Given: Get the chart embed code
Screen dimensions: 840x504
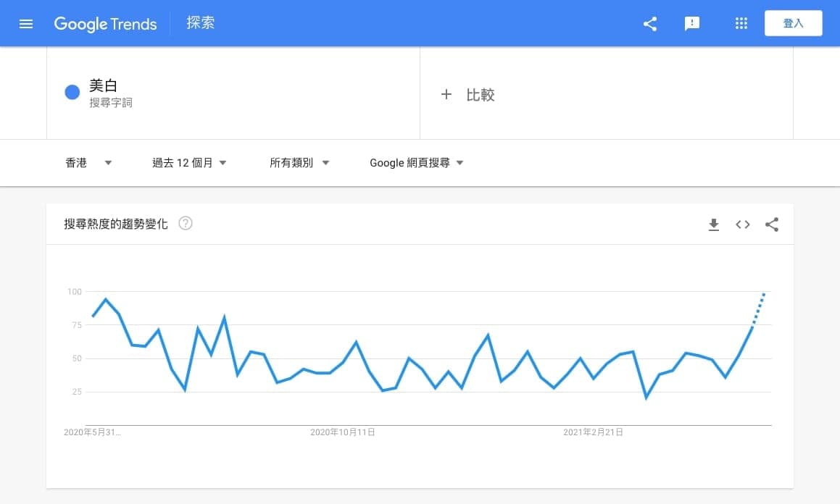Looking at the screenshot, I should pyautogui.click(x=742, y=224).
